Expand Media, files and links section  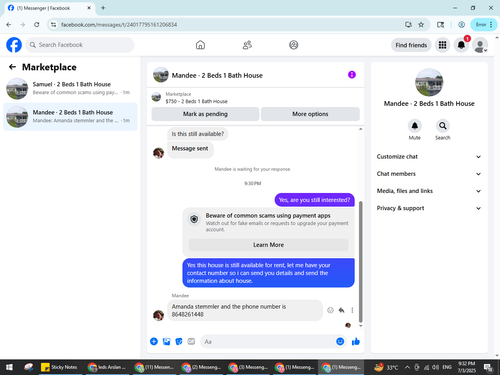tap(429, 191)
